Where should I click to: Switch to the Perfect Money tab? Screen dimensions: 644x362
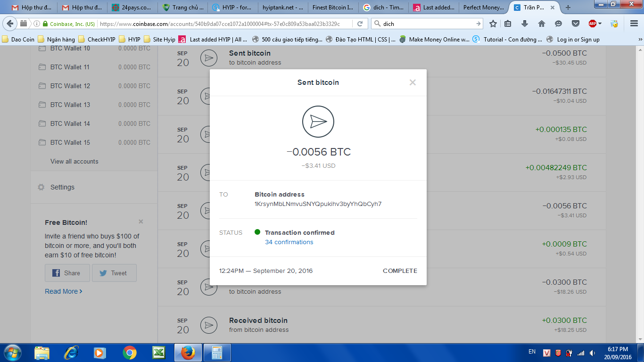tap(484, 8)
